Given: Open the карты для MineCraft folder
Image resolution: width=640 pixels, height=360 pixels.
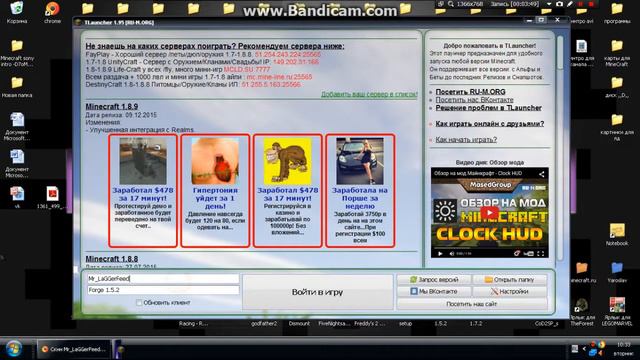Looking at the screenshot, I should [617, 53].
